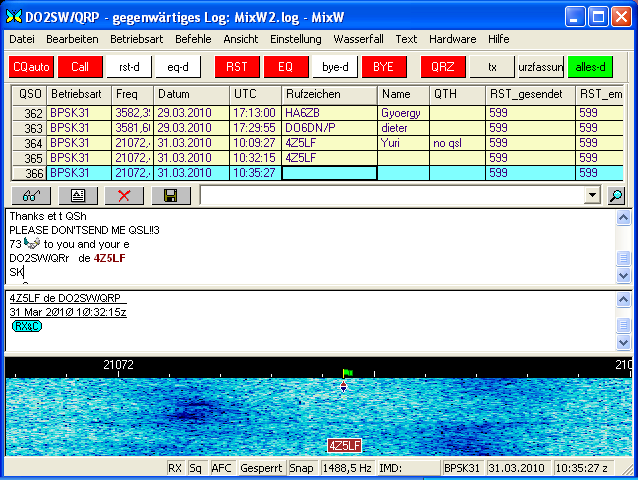639x481 pixels.
Task: Click the 4Z5LF label on the waterfall
Action: pos(344,446)
